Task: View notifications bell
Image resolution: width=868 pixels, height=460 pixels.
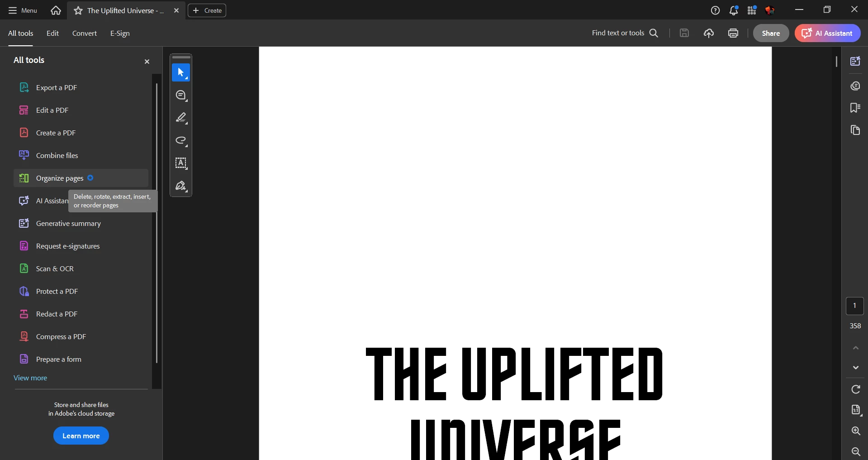Action: coord(734,10)
